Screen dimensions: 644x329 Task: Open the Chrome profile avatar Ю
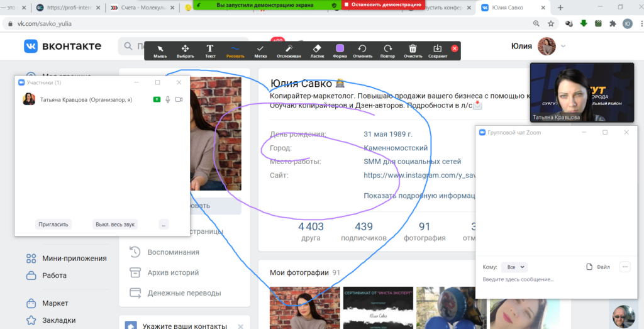(628, 24)
